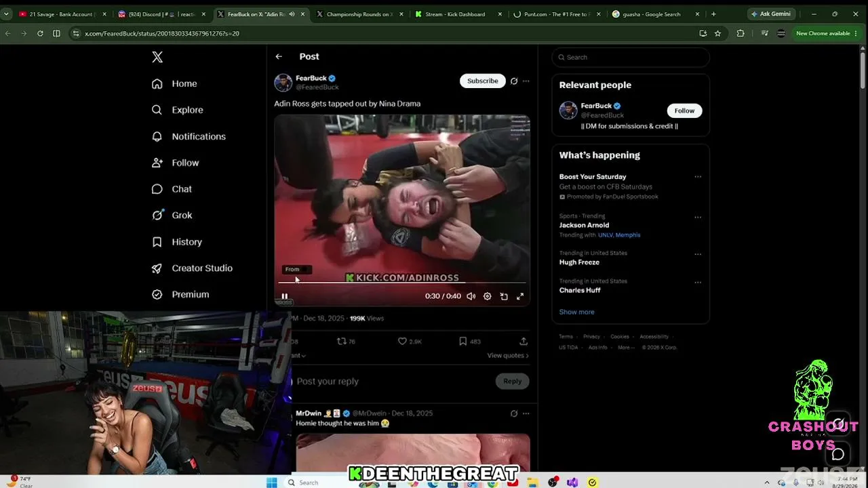Image resolution: width=868 pixels, height=488 pixels.
Task: Follow FearBuck in Relevant people
Action: (684, 110)
